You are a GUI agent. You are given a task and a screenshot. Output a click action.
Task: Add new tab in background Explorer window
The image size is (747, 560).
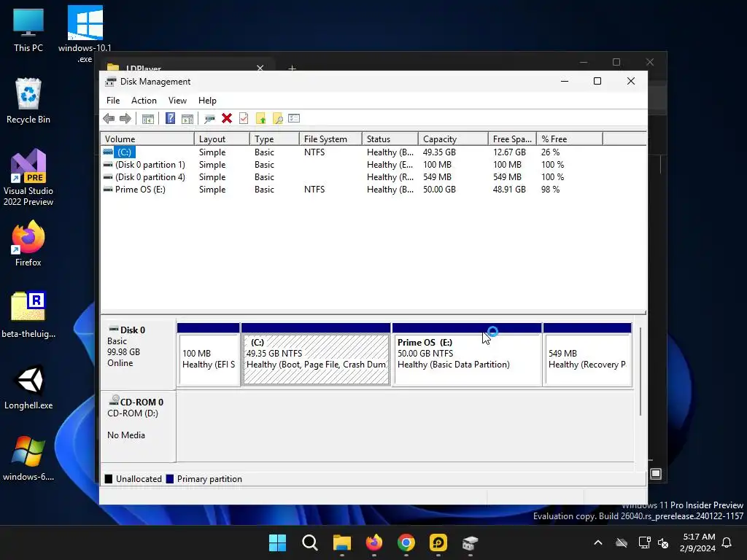(x=292, y=68)
